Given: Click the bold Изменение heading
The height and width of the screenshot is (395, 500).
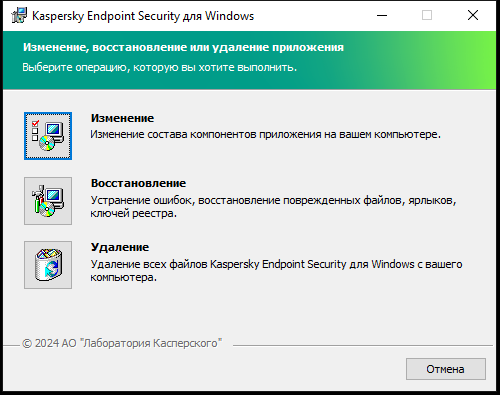Looking at the screenshot, I should (122, 118).
